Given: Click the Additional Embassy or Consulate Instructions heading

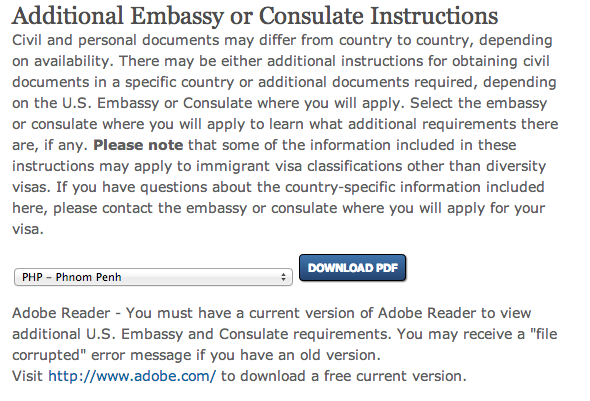Looking at the screenshot, I should tap(255, 16).
